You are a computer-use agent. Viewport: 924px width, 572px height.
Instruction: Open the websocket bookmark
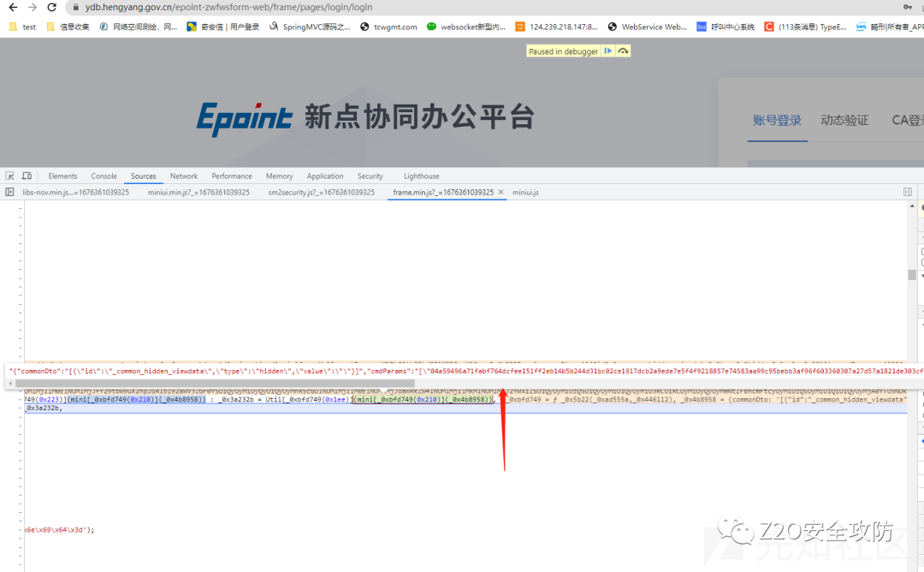click(x=466, y=27)
